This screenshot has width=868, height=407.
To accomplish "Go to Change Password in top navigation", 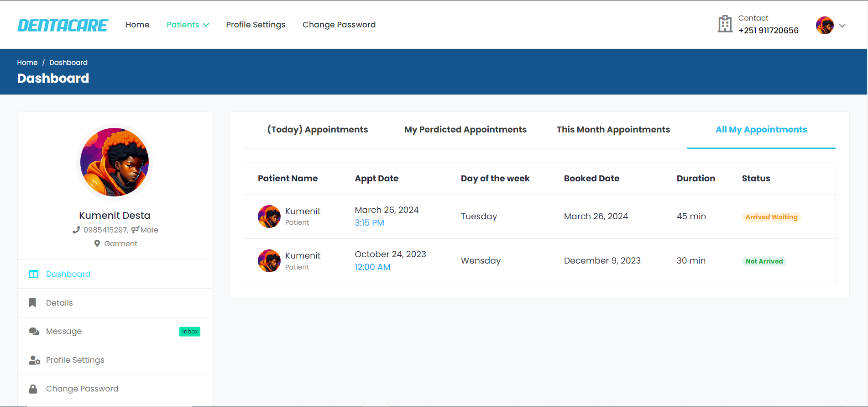I will [339, 25].
